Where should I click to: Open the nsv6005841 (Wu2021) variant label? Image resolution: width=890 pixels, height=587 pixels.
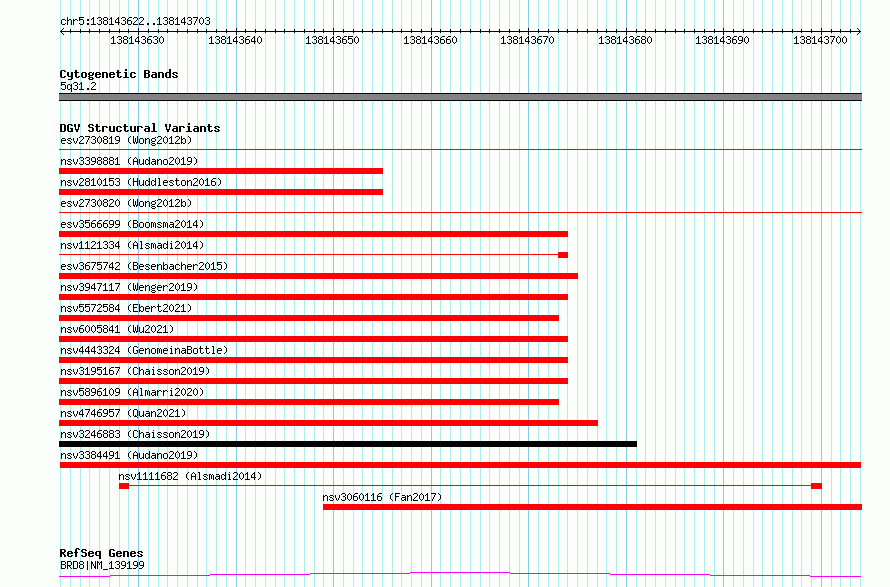(x=117, y=329)
